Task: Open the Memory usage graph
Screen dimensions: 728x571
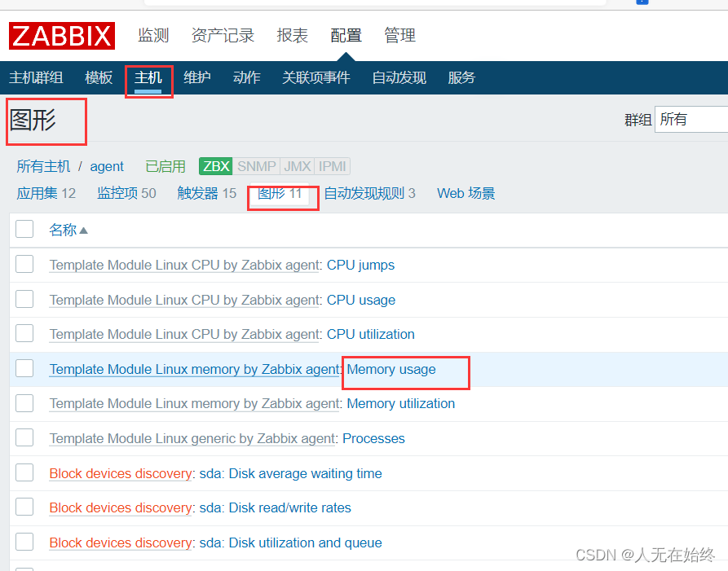Action: pos(391,369)
